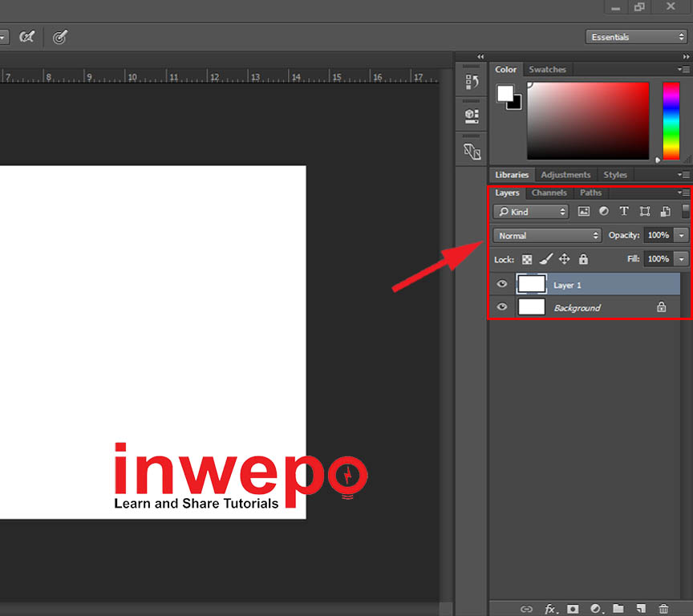The height and width of the screenshot is (616, 693).
Task: Create a new layer with the page icon
Action: [641, 609]
